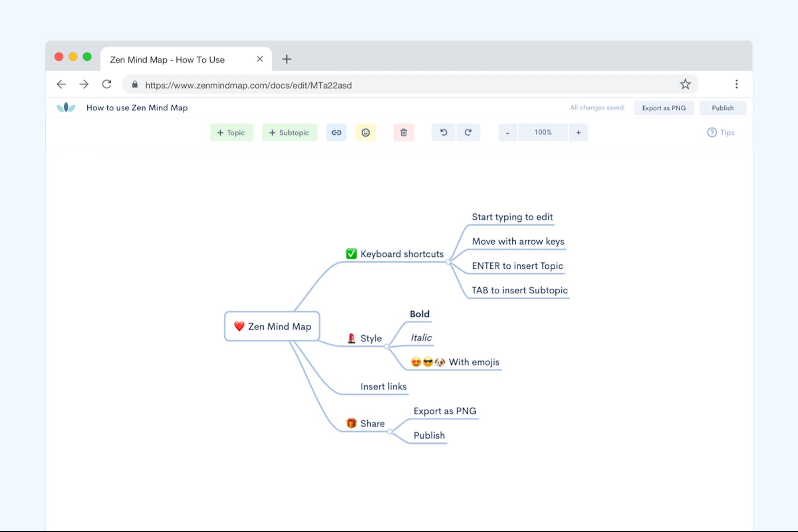Click the Zen Mind Map lotus logo
Screen dimensions: 798x532
point(66,107)
